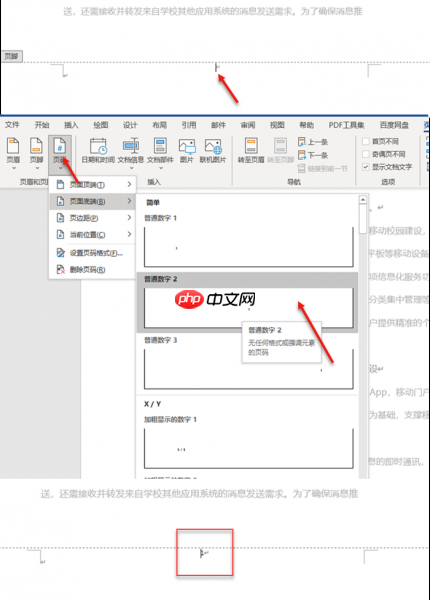430x600 pixels.
Task: Expand the 页脚 footer dropdown in ribbon
Action: coord(37,168)
